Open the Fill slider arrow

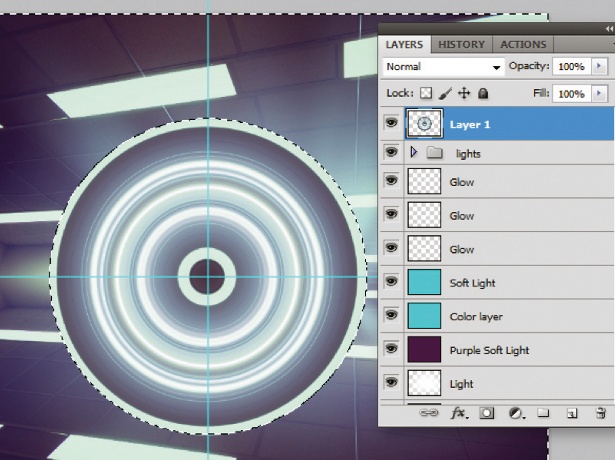(x=599, y=94)
